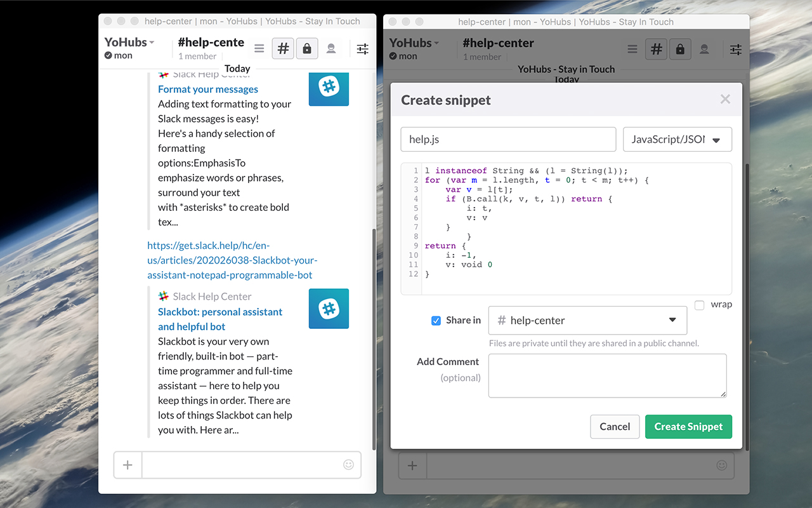This screenshot has height=508, width=812.
Task: Click the Add Comment text area
Action: point(607,376)
